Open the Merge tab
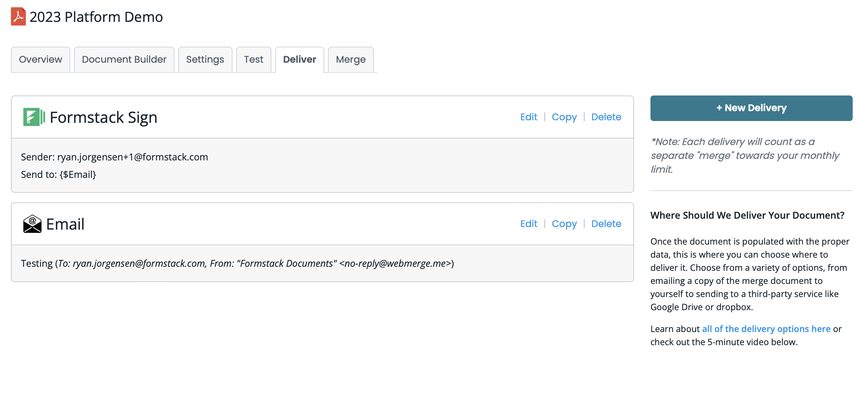 tap(351, 59)
